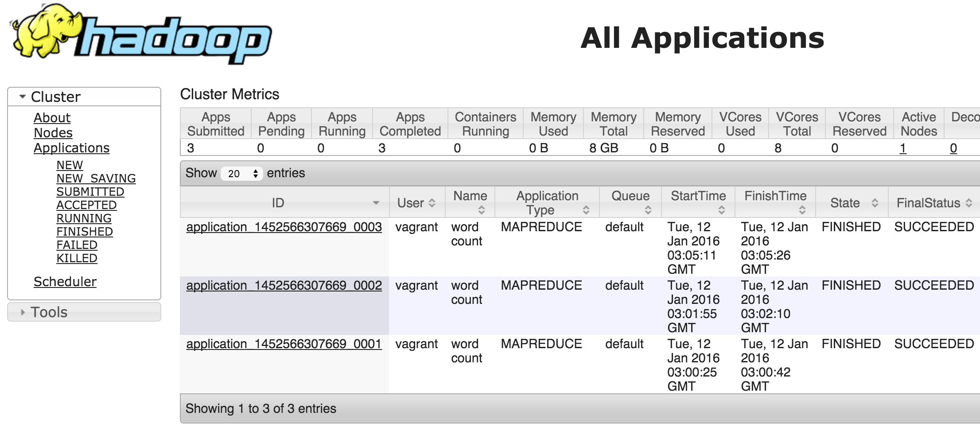Click the Memory Total value 8 GB

tap(603, 148)
